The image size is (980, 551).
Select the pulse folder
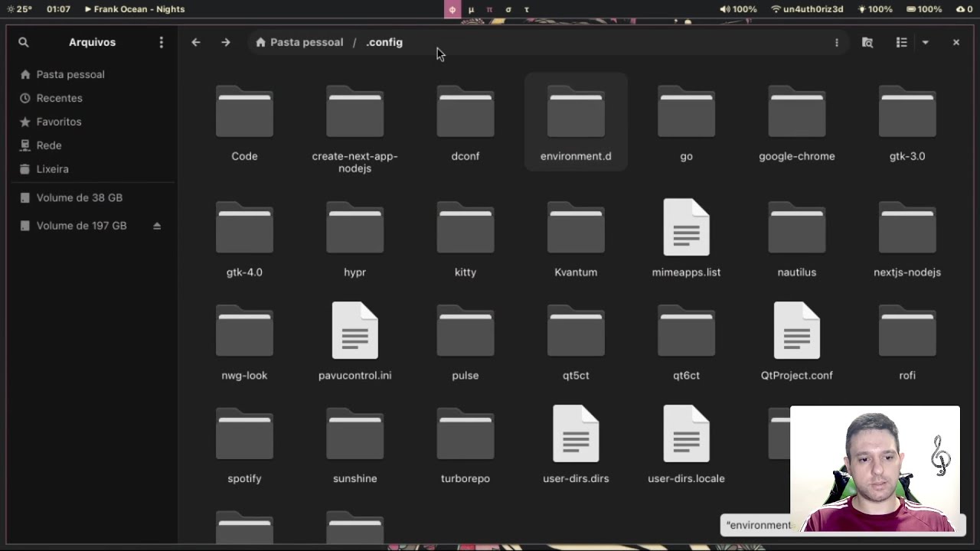coord(465,342)
